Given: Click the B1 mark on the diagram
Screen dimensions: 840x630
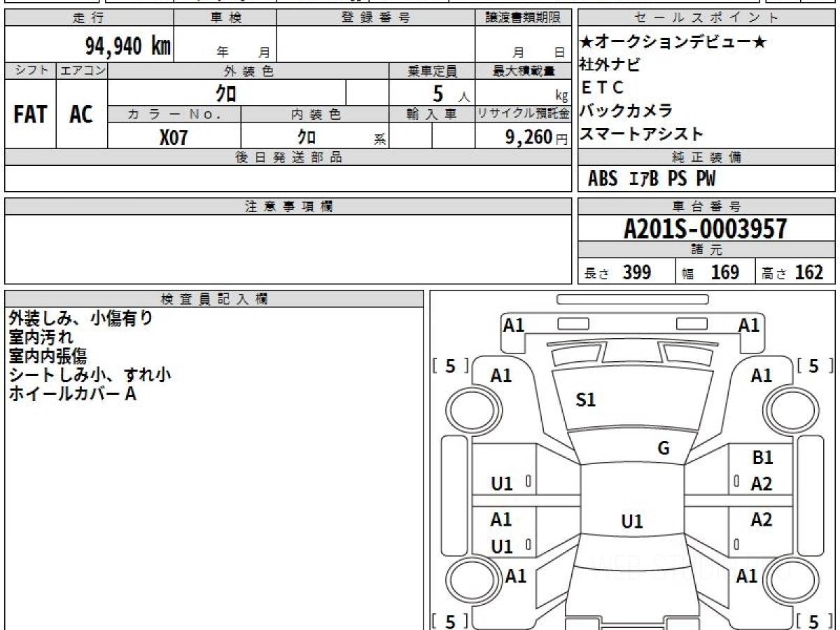Looking at the screenshot, I should click(x=762, y=458).
